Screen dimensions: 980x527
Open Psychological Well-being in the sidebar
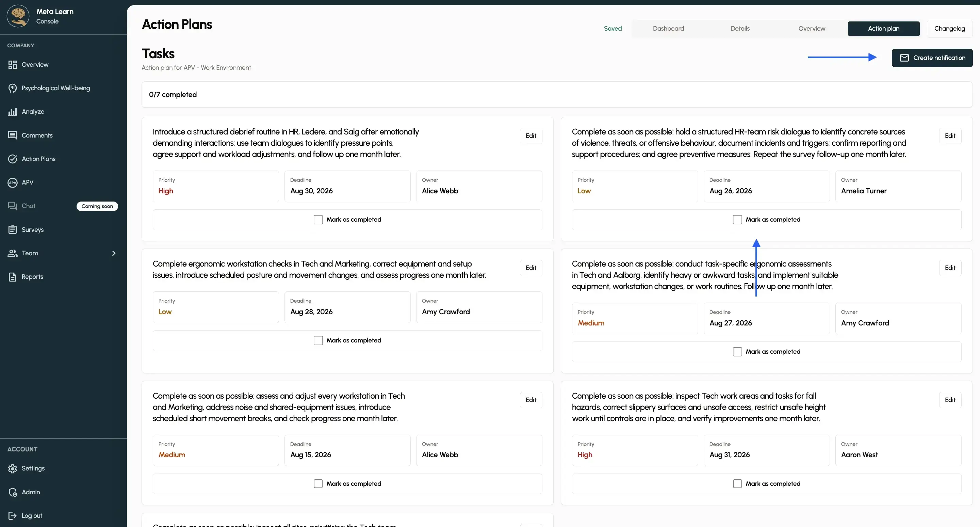pos(55,88)
